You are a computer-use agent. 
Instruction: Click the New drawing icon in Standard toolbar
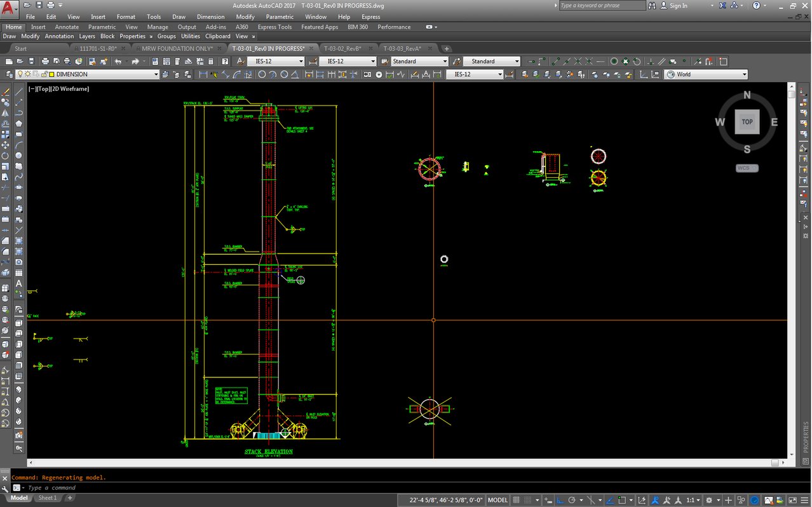[x=8, y=62]
